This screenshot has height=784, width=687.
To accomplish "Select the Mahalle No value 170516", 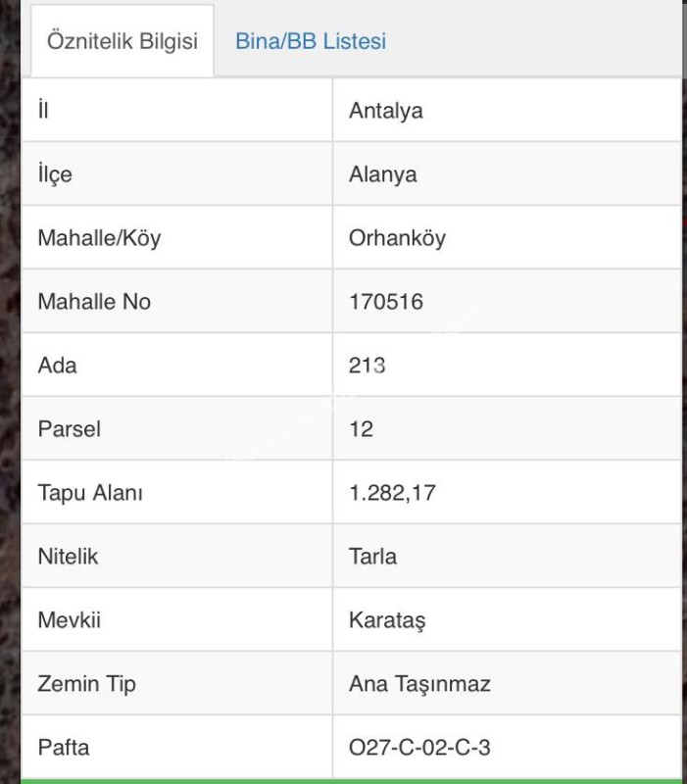I will click(x=386, y=302).
